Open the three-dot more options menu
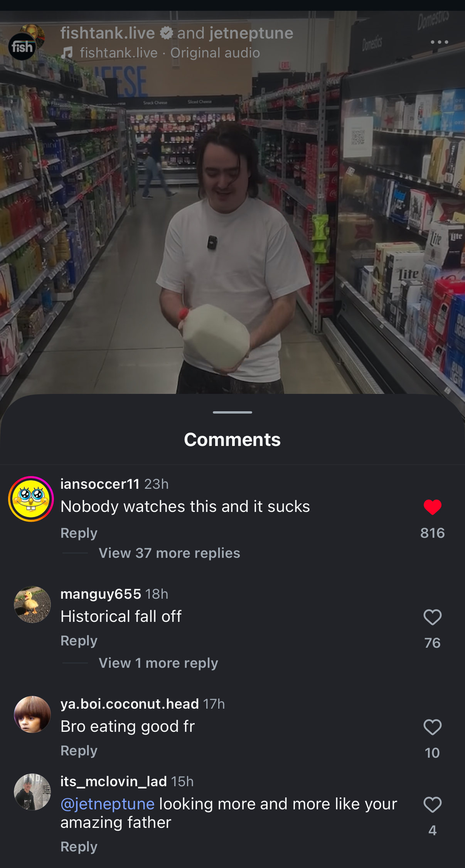 click(439, 42)
